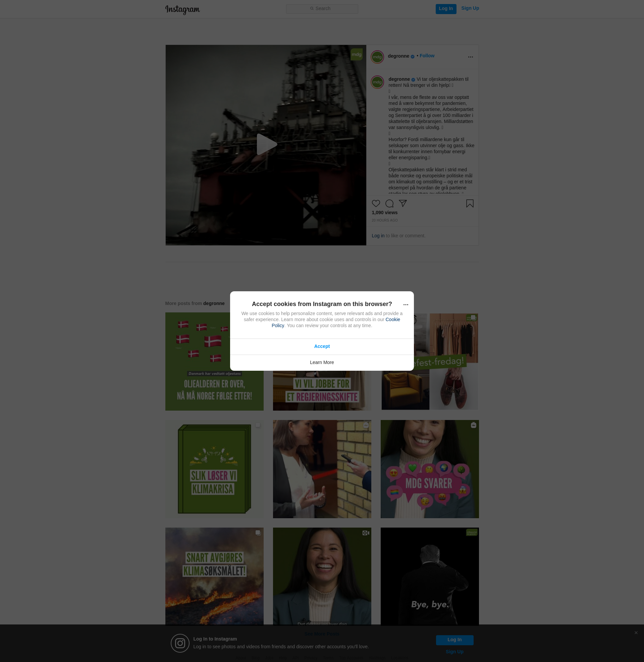Viewport: 644px width, 662px height.
Task: Like the post with heart icon
Action: (376, 203)
